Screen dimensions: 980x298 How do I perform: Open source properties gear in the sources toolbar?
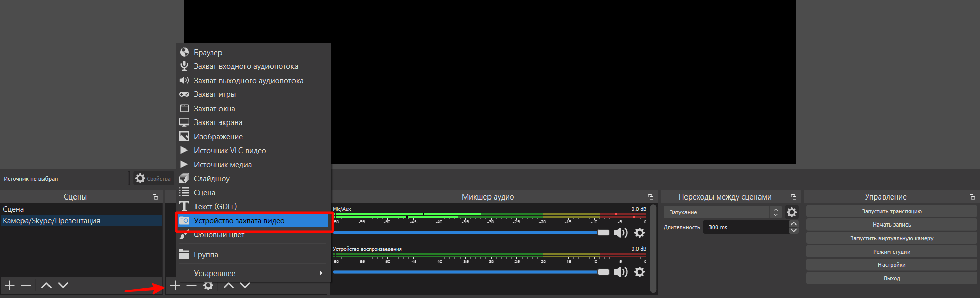208,285
